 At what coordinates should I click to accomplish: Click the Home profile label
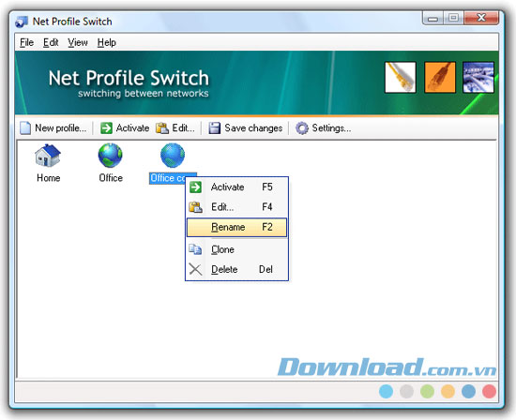coord(49,178)
